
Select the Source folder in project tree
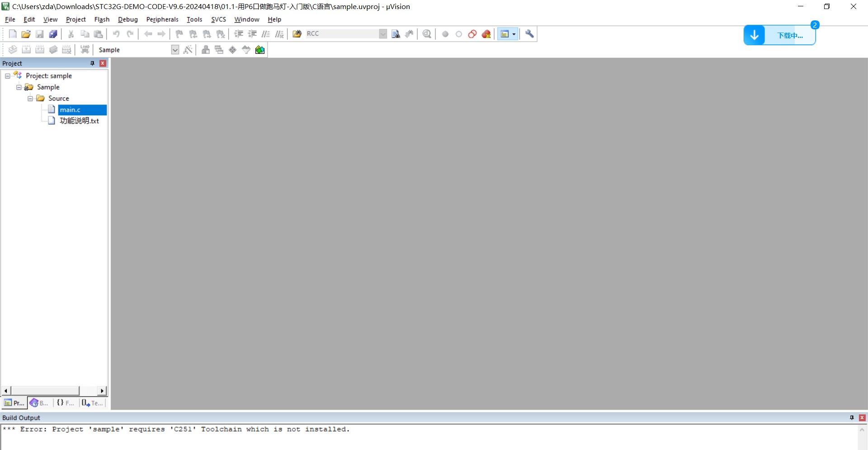[x=59, y=99]
